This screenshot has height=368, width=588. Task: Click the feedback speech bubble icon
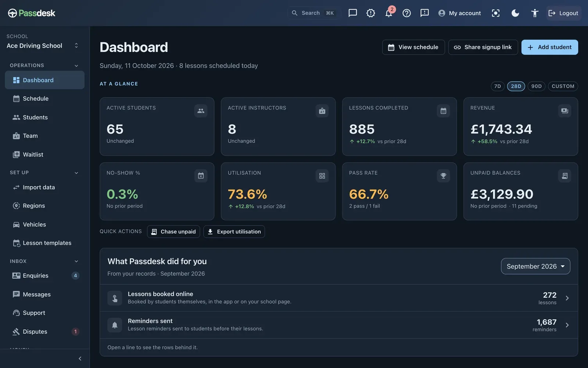coord(424,13)
